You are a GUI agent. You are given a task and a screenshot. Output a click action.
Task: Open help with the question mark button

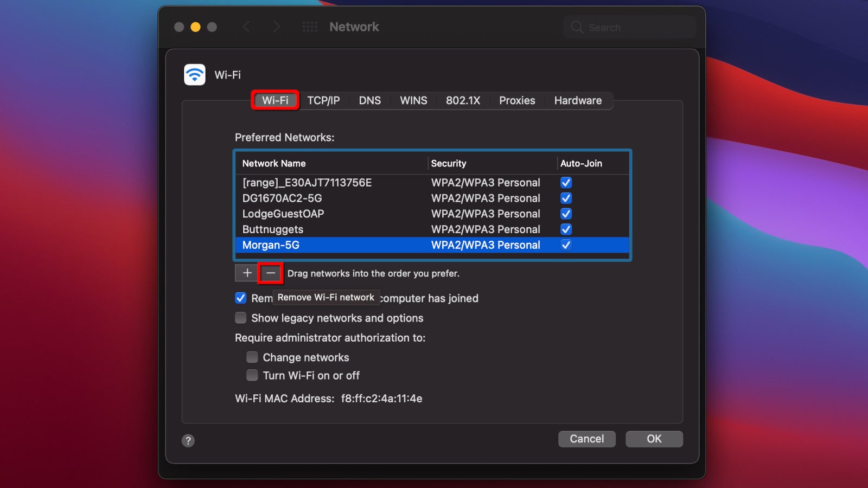click(x=188, y=440)
